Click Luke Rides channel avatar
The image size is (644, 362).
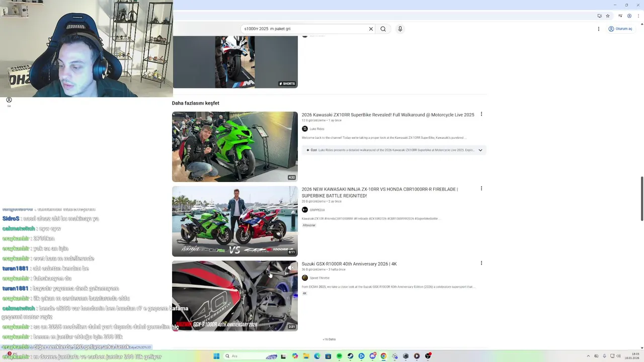click(304, 129)
